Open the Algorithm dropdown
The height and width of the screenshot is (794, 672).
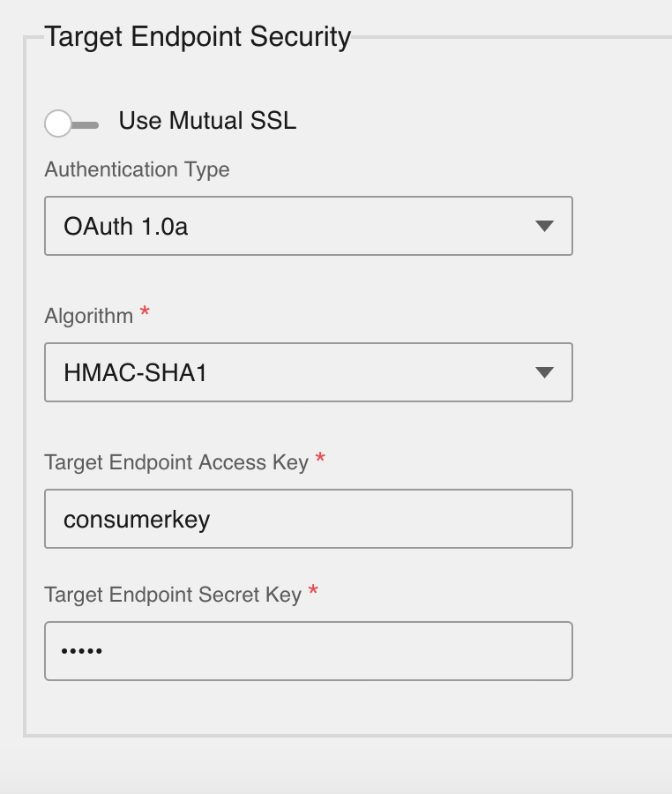coord(308,372)
